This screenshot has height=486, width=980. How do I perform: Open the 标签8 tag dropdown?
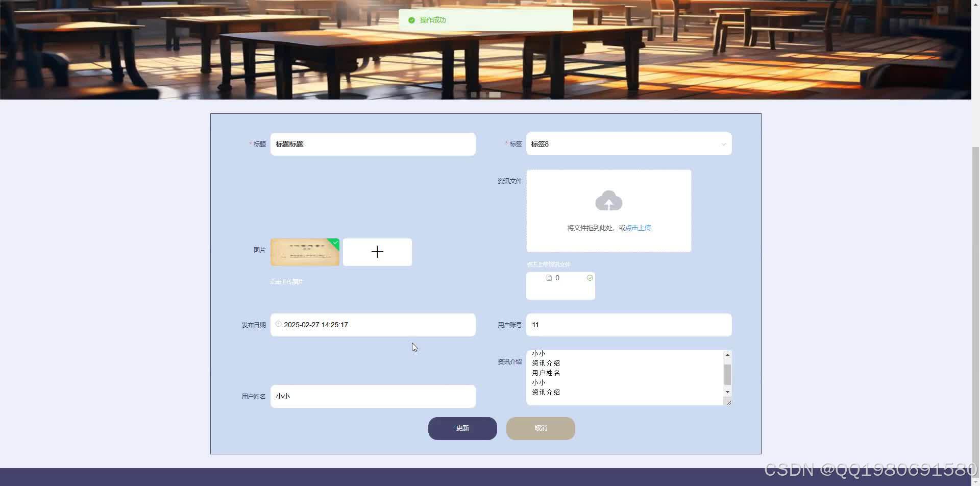[x=628, y=144]
